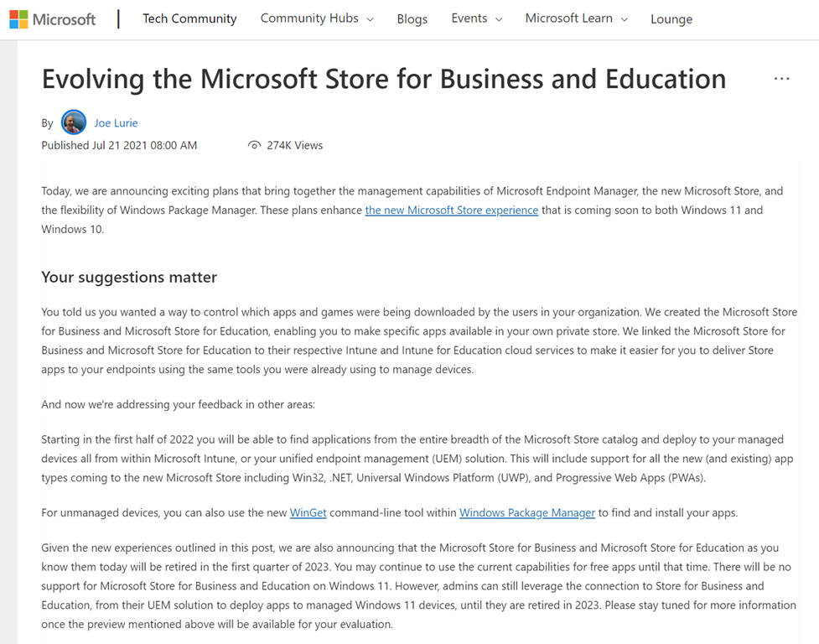This screenshot has height=644, width=819.
Task: Click the article title heading
Action: (383, 79)
